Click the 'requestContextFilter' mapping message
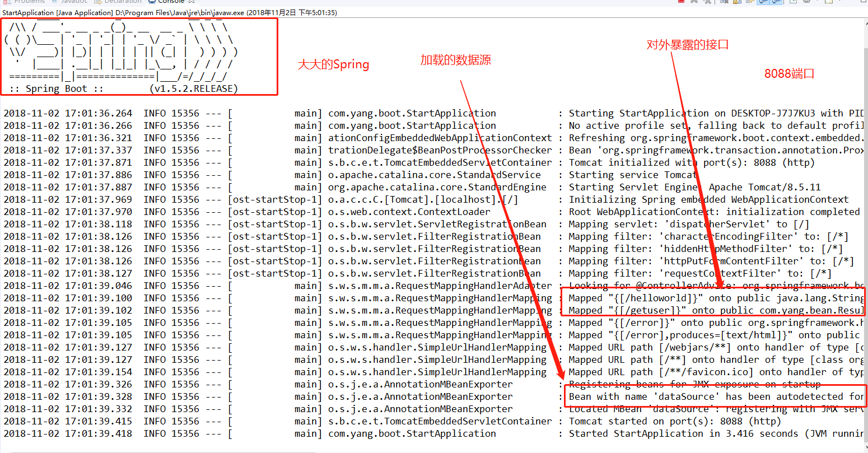Viewport: 868px width, 453px height. pyautogui.click(x=700, y=273)
